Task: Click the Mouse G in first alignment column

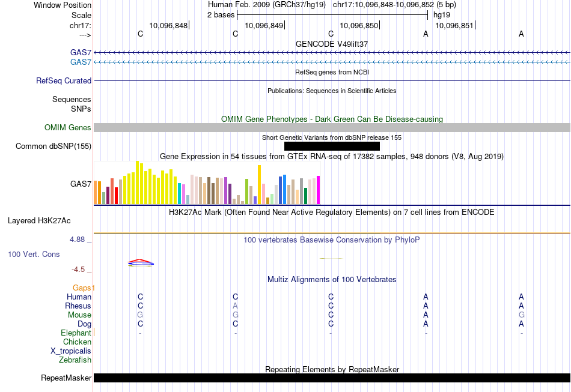Action: pos(140,315)
